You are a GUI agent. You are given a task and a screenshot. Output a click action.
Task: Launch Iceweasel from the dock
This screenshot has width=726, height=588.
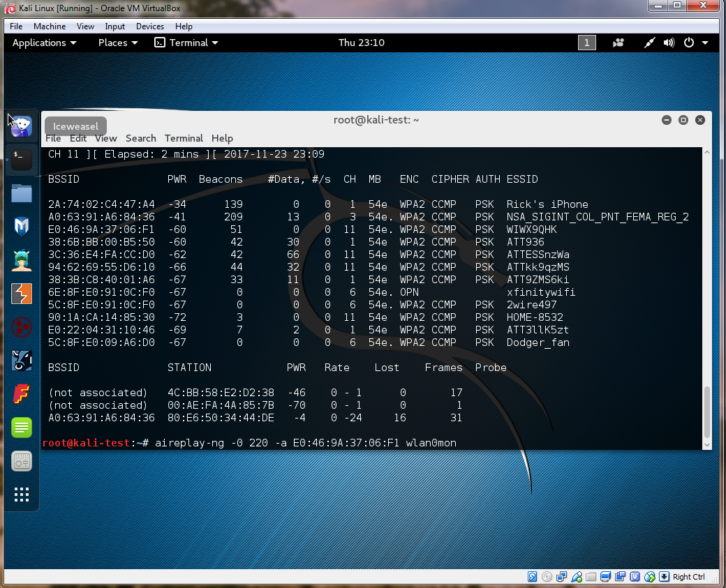pos(22,126)
